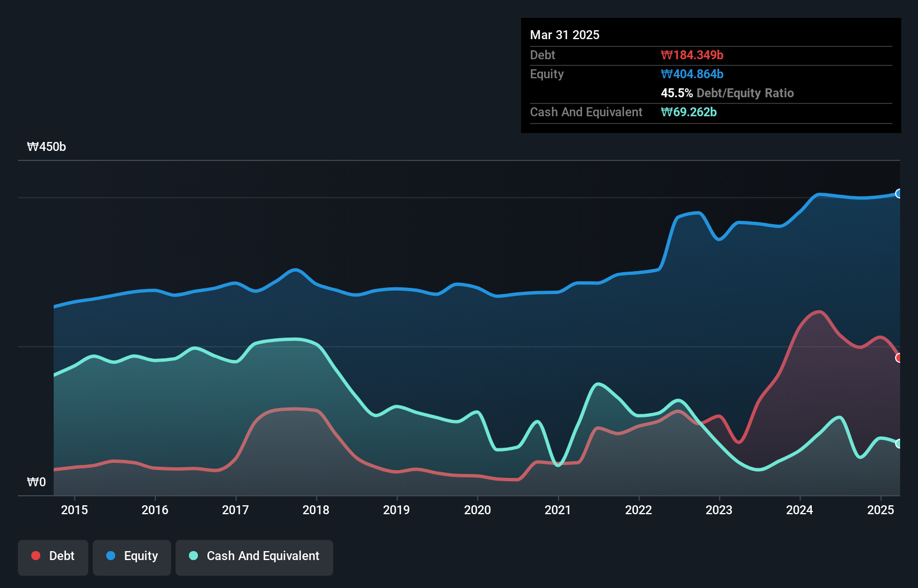Viewport: 918px width, 588px height.
Task: Click the Equity value ₩404.864b in tooltip
Action: point(692,74)
